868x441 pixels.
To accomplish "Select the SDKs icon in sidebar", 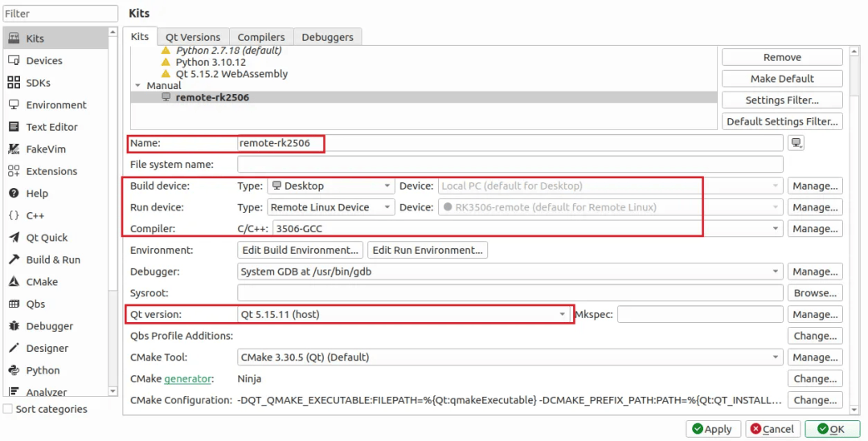I will [x=14, y=83].
